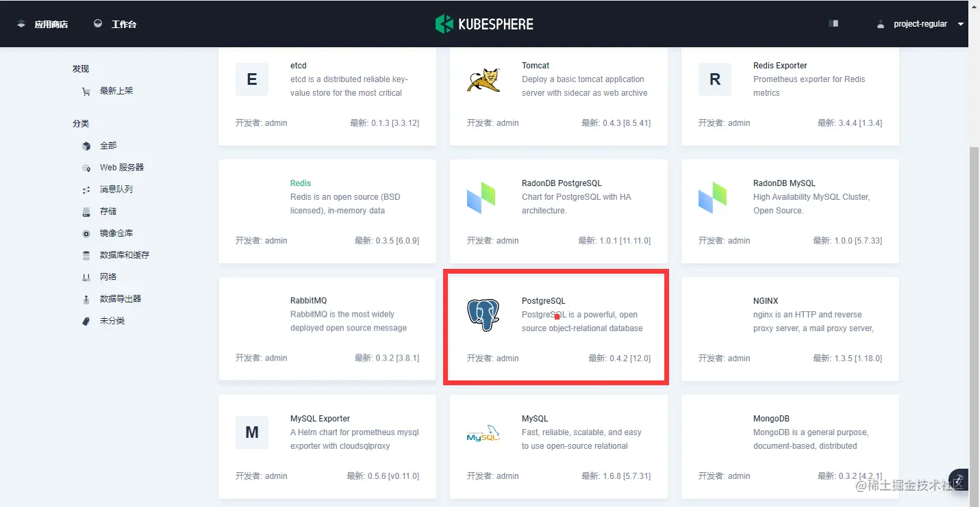The height and width of the screenshot is (507, 980).
Task: Select the 未分类 category
Action: point(112,320)
